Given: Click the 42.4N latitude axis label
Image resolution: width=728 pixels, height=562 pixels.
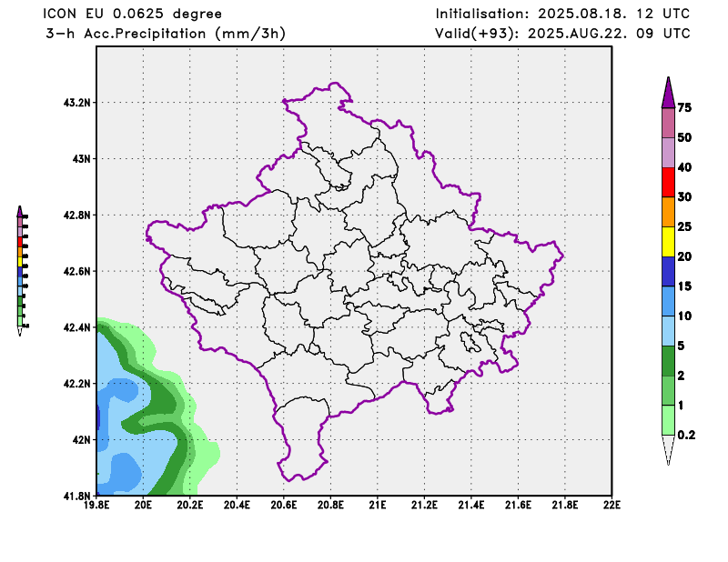Looking at the screenshot, I should (x=77, y=327).
